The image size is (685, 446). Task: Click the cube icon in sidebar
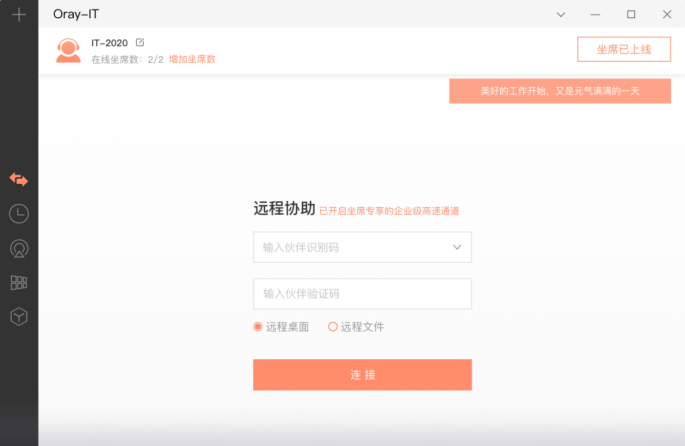18,317
